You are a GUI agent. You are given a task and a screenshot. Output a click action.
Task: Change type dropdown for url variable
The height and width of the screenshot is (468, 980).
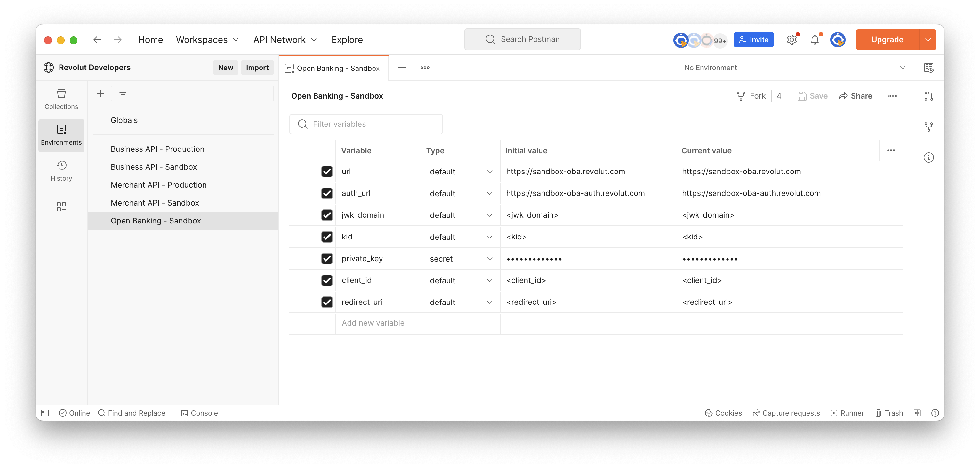(x=461, y=172)
